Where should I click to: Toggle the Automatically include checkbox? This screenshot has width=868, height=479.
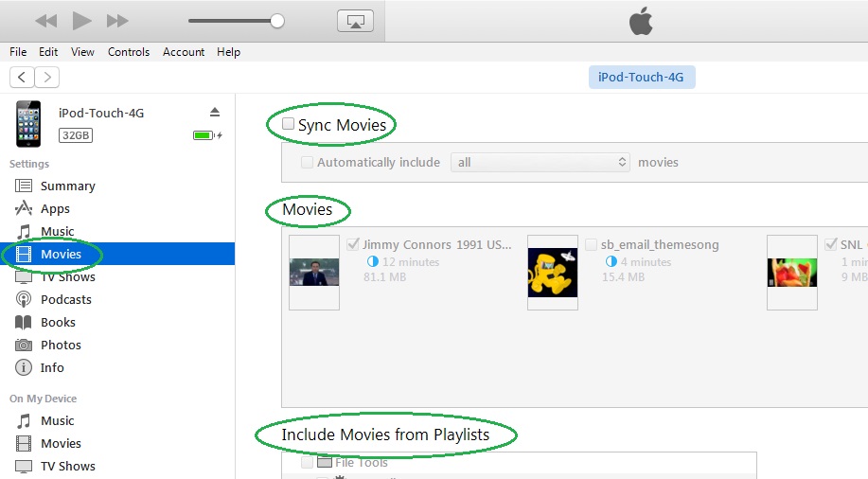[x=307, y=162]
